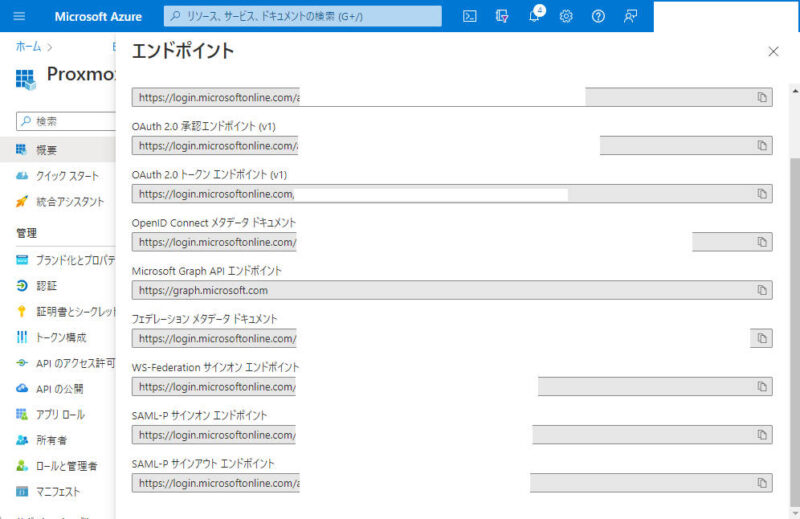
Task: Click the scrollbar up arrow in endpoints panel
Action: [x=795, y=91]
